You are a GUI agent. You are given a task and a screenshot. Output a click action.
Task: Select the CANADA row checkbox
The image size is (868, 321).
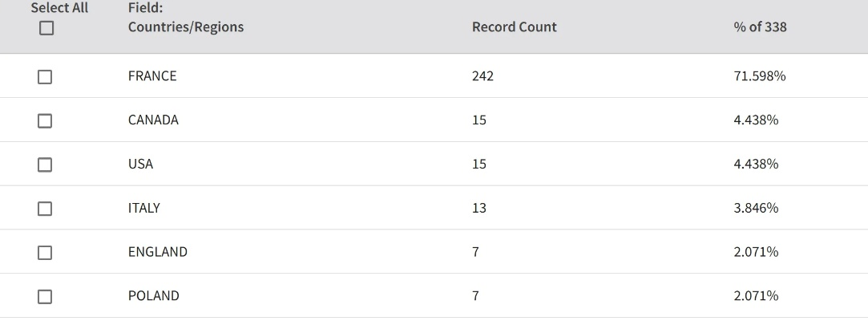coord(45,120)
